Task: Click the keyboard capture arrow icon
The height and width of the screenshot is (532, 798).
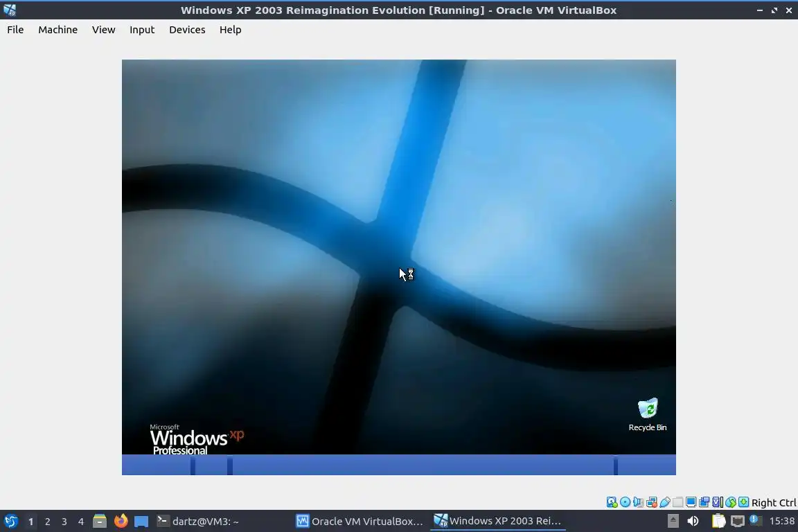Action: pos(743,502)
